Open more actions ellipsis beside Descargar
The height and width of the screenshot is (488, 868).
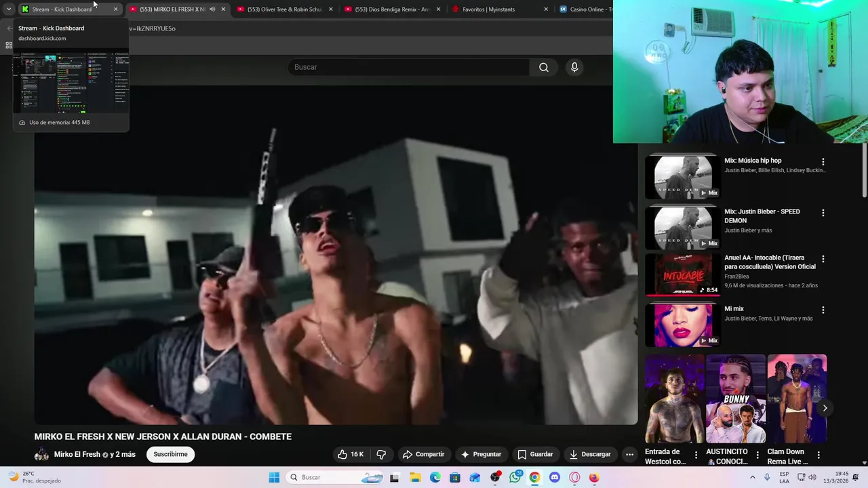629,454
